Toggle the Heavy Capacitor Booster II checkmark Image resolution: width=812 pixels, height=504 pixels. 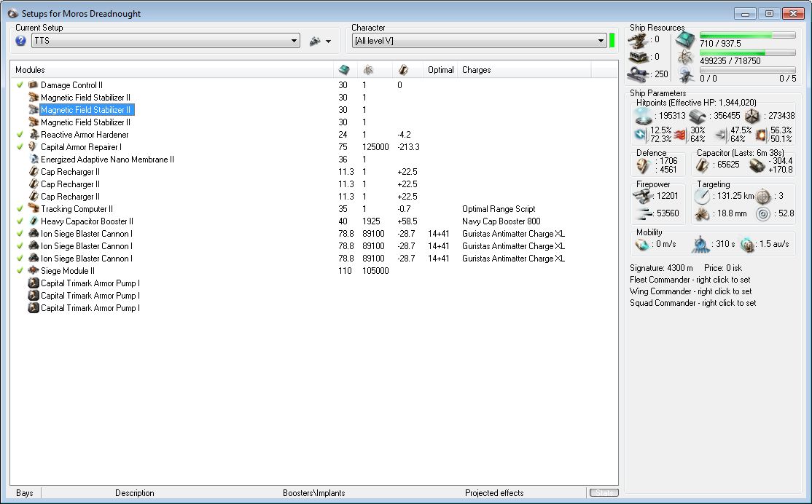pyautogui.click(x=20, y=221)
